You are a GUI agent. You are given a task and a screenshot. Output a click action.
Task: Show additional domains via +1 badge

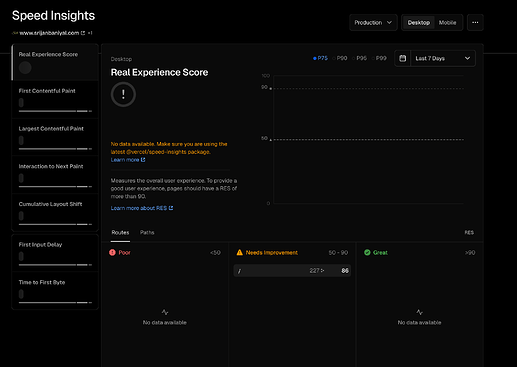pos(90,33)
